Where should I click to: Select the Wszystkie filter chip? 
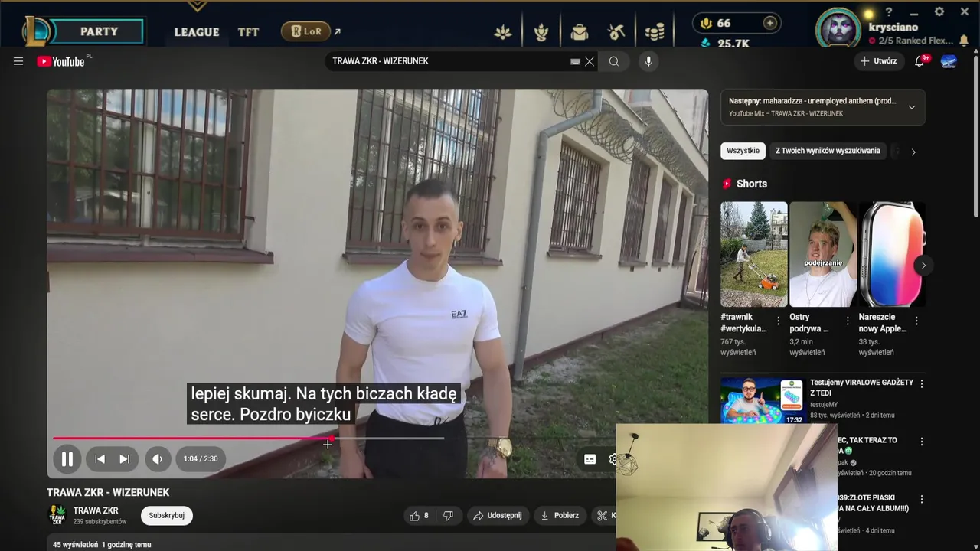743,151
